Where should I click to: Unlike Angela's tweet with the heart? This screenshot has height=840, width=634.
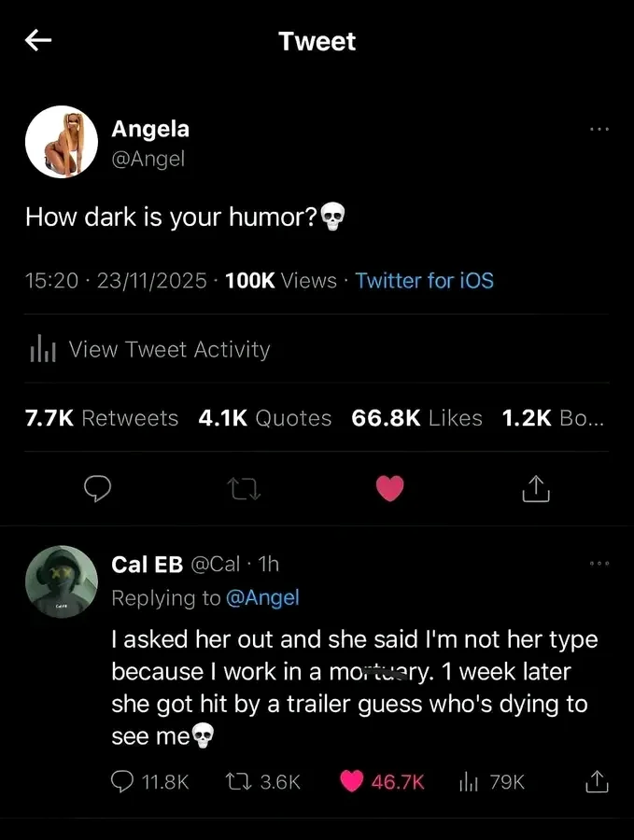390,487
